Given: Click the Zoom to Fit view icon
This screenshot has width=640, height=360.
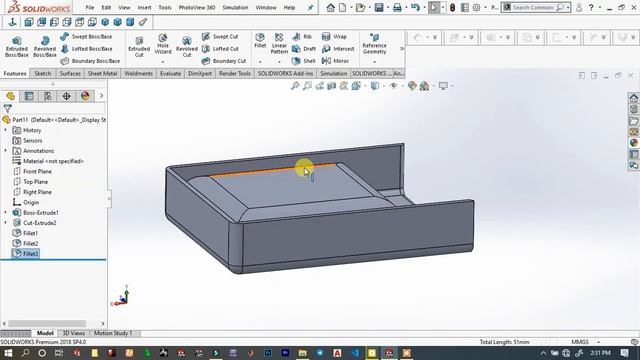Looking at the screenshot, I should point(295,86).
